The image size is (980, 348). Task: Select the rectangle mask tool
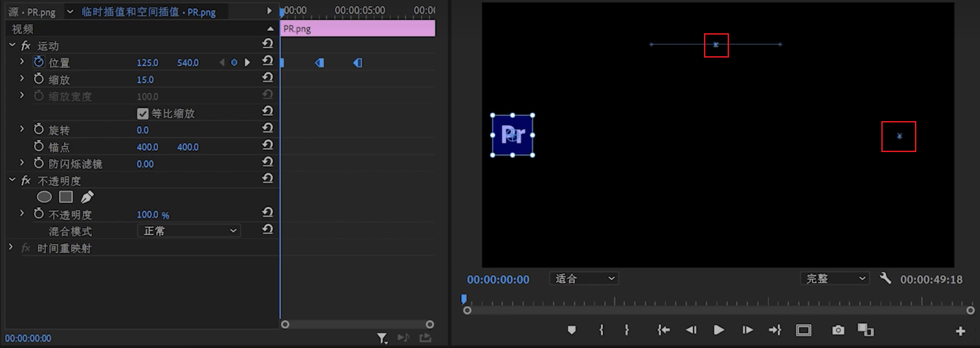66,197
